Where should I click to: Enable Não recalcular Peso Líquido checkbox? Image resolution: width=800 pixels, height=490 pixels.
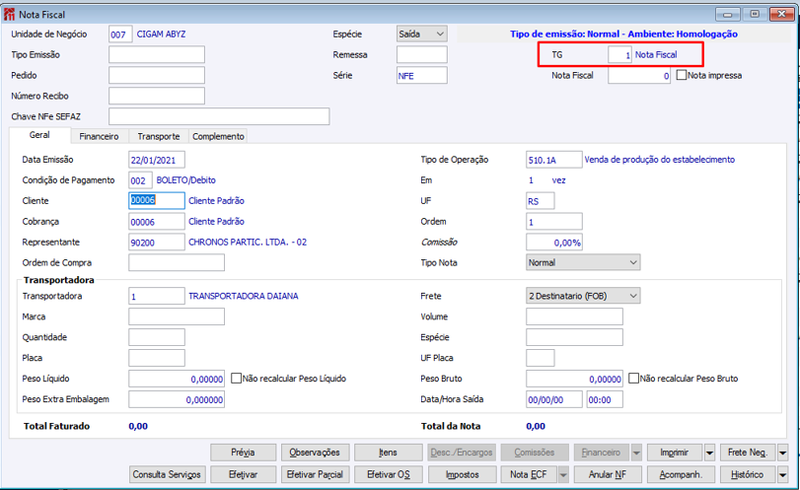coord(236,378)
